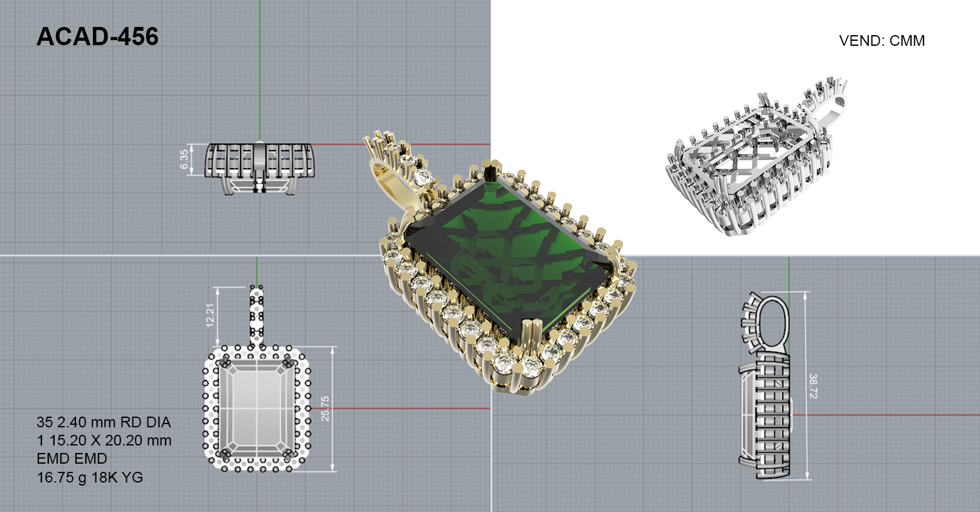Click the ACAD-456 title text

point(98,37)
